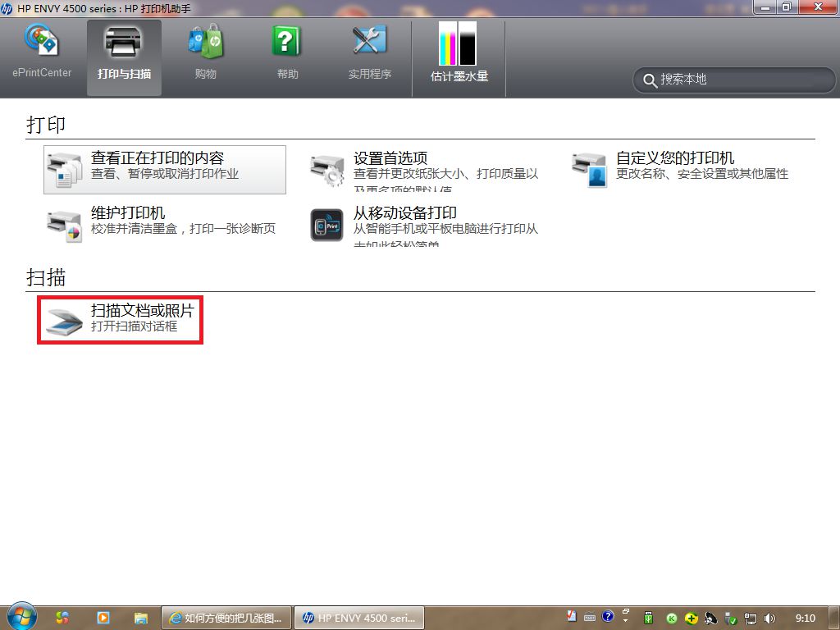Viewport: 840px width, 630px height.
Task: Open 自定义您的打印机 link
Action: click(675, 158)
